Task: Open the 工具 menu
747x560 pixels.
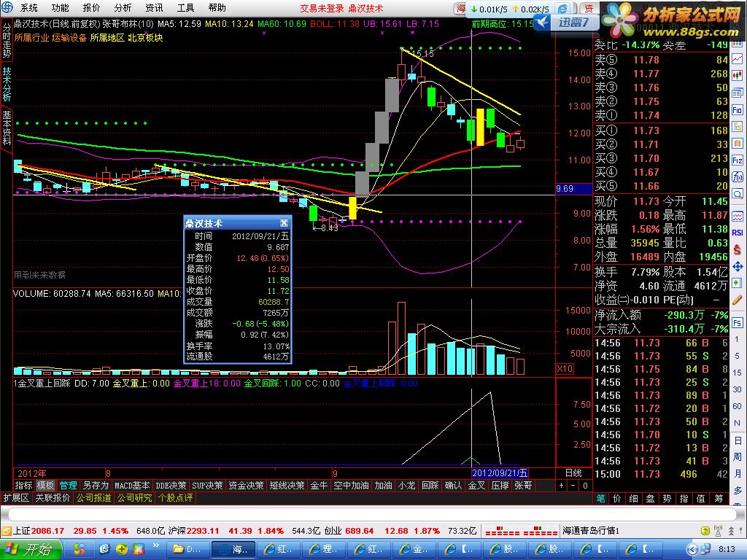Action: 186,7
